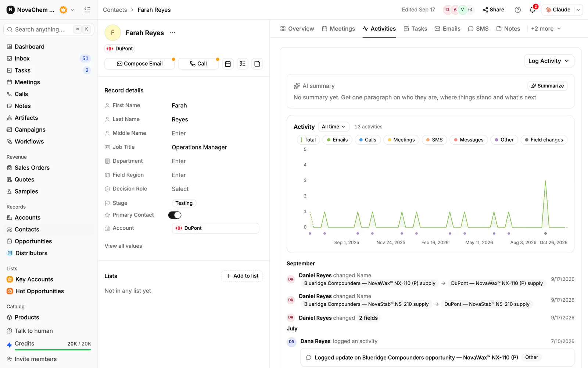Collapse the sidebar with the toggle icon
Image resolution: width=588 pixels, height=368 pixels.
click(87, 10)
